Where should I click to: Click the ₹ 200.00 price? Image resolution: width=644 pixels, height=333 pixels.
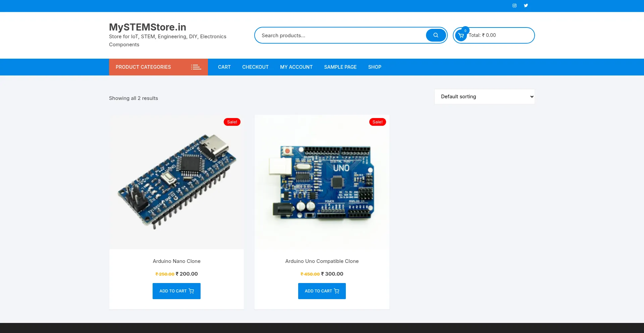(187, 274)
